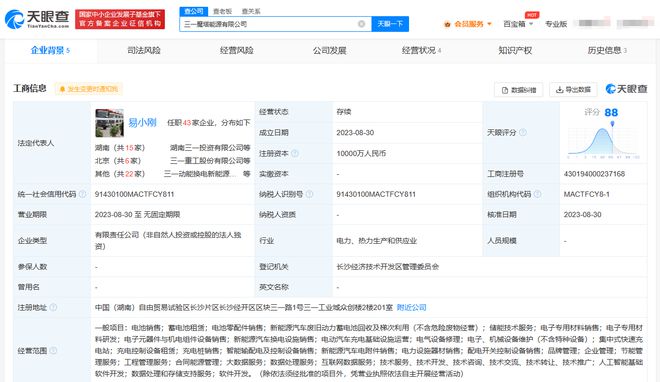Open the 专业版 link in header
This screenshot has width=660, height=382.
click(x=556, y=24)
